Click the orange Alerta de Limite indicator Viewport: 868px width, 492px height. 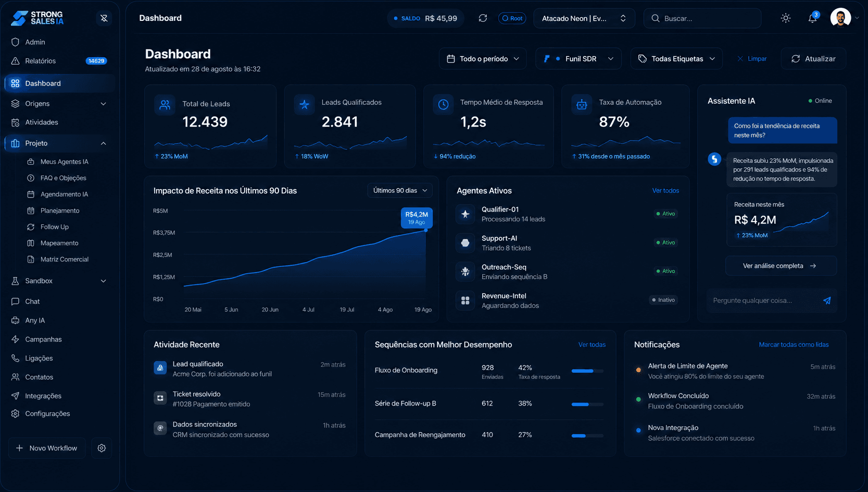tap(638, 370)
